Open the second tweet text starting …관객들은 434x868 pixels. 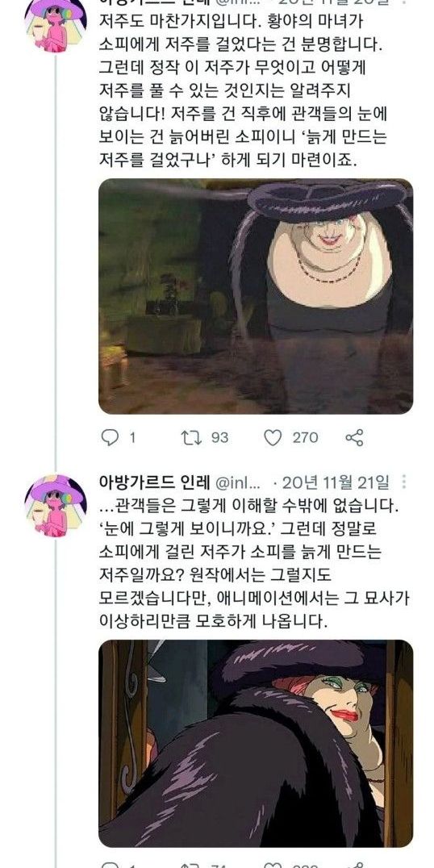pos(252,567)
